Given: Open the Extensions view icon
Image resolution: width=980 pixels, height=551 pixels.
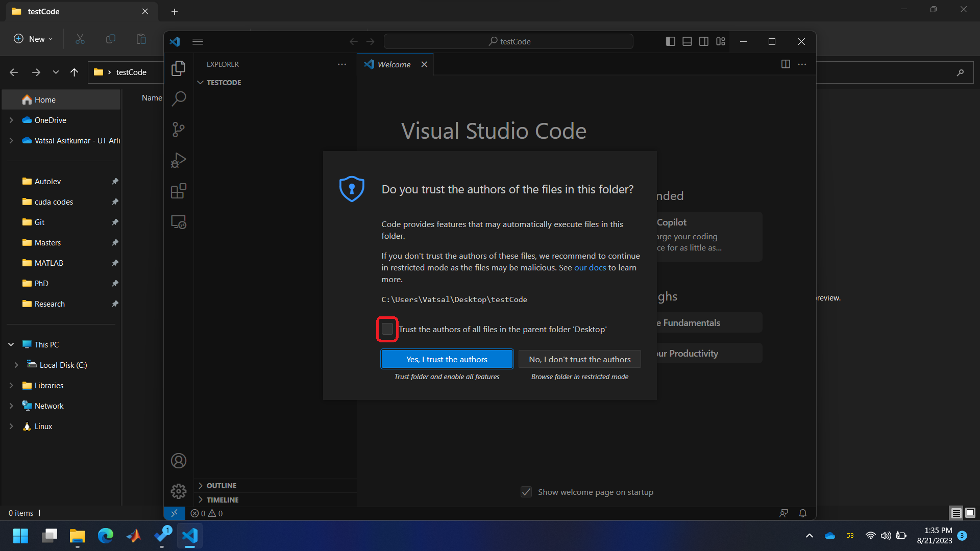Looking at the screenshot, I should click(x=179, y=191).
